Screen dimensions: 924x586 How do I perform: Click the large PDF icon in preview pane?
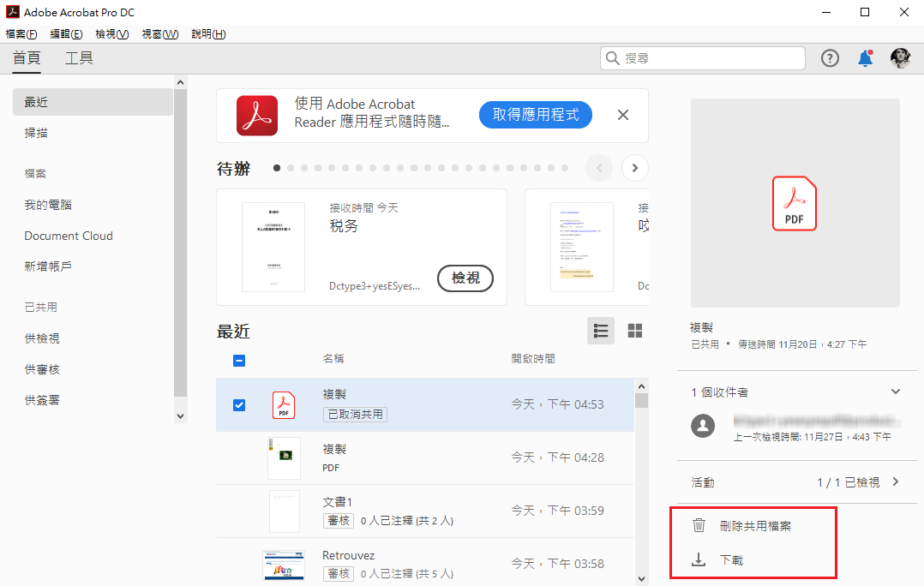795,203
